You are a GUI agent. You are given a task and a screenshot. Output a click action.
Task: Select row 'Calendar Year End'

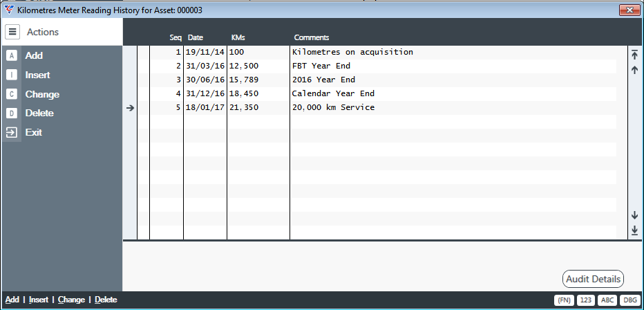377,93
